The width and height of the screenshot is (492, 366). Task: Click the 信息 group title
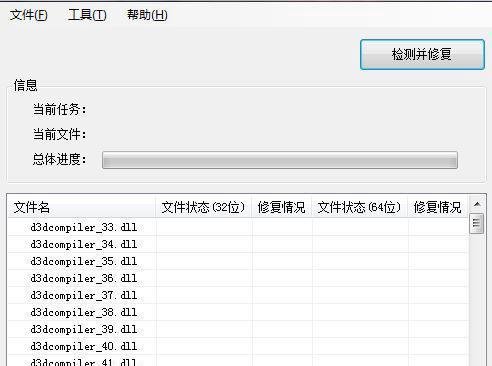[x=25, y=85]
